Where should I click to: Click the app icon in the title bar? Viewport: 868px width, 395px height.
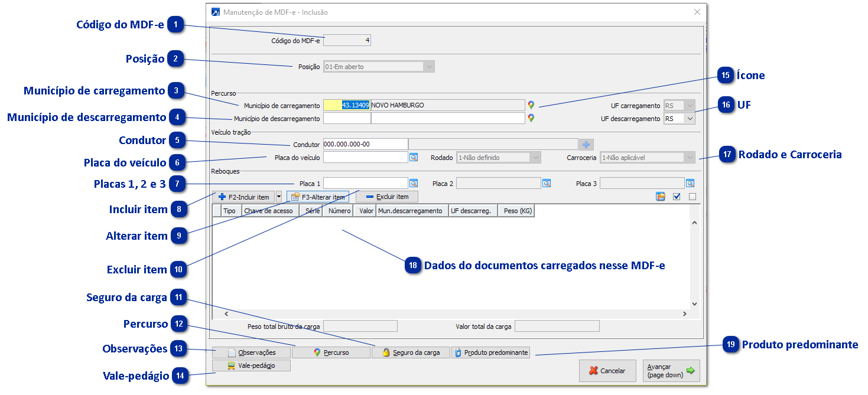click(x=216, y=12)
